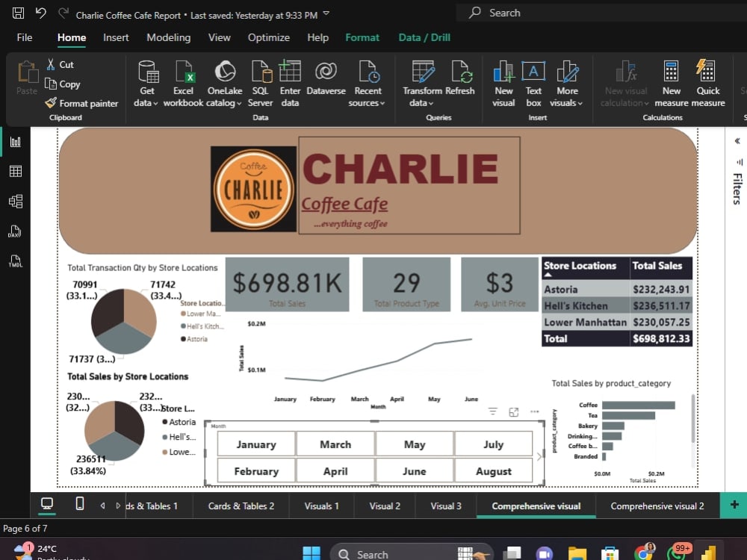
Task: Open the saved-status dropdown arrow
Action: [x=326, y=13]
